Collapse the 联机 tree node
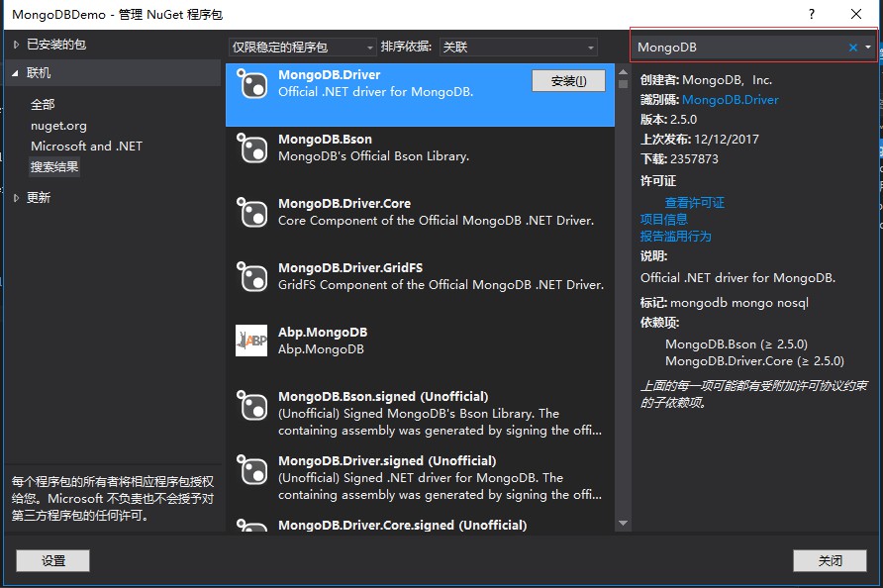The image size is (883, 588). (15, 73)
